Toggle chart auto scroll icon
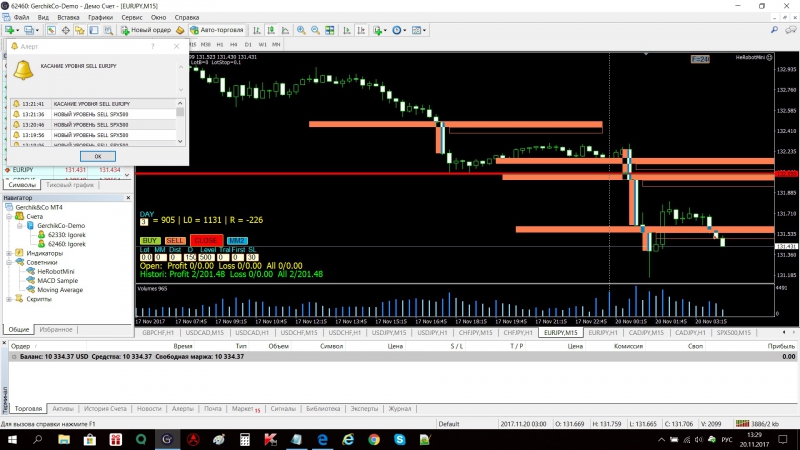The image size is (800, 450). point(347,30)
